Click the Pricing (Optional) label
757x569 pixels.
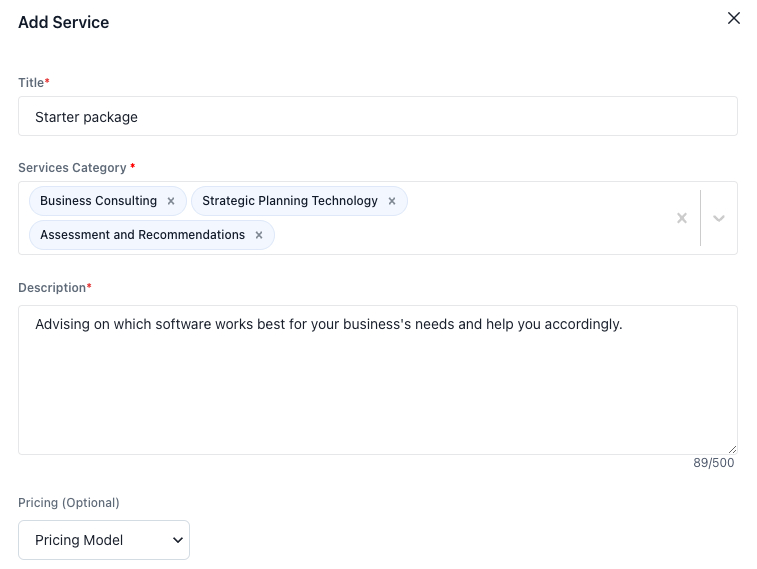click(69, 503)
